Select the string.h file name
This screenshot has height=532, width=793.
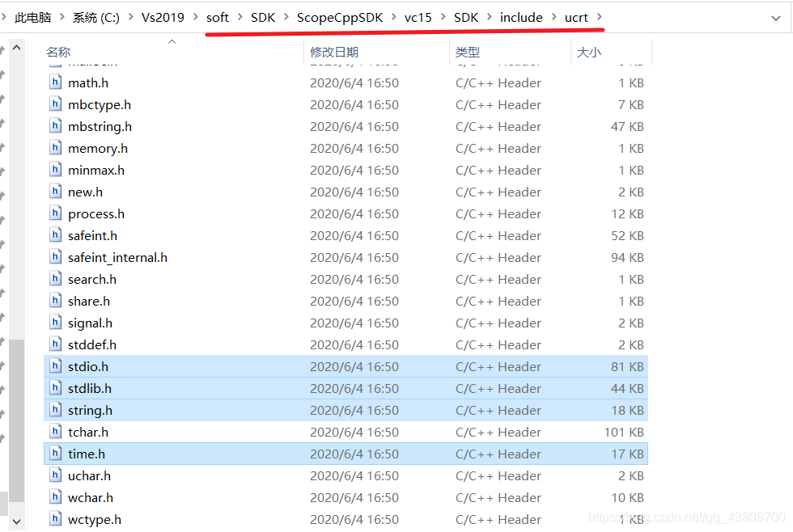click(90, 410)
